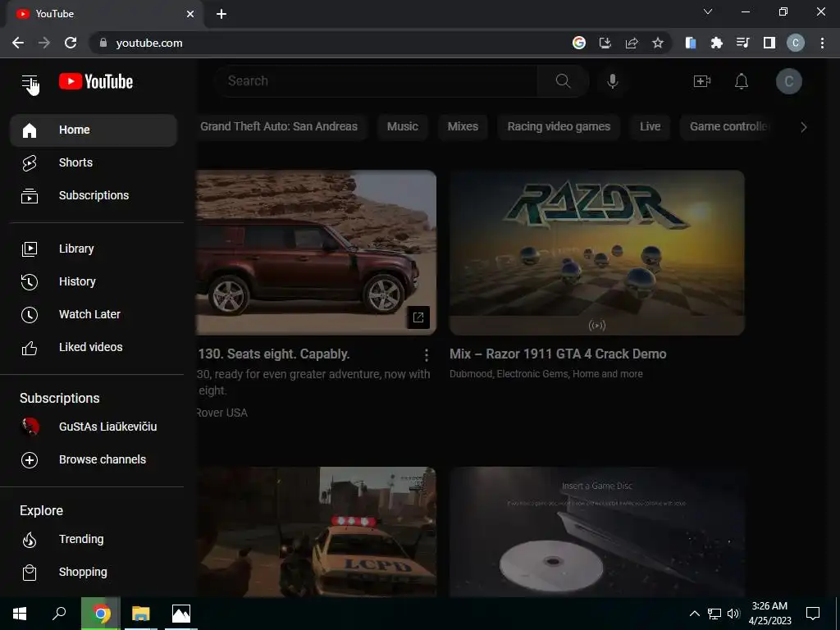Screen dimensions: 840x630
Task: Click the History clock icon
Action: [30, 282]
